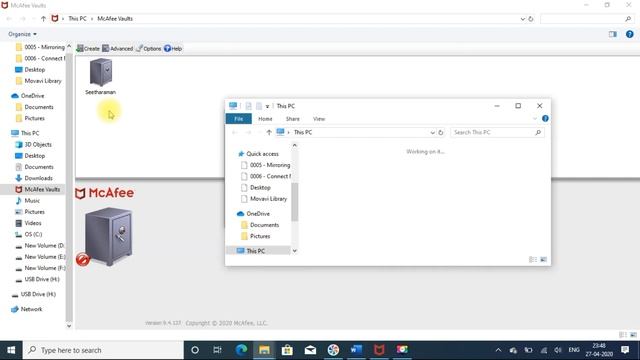Open the View tab in This PC window
640x360 pixels.
tap(319, 119)
